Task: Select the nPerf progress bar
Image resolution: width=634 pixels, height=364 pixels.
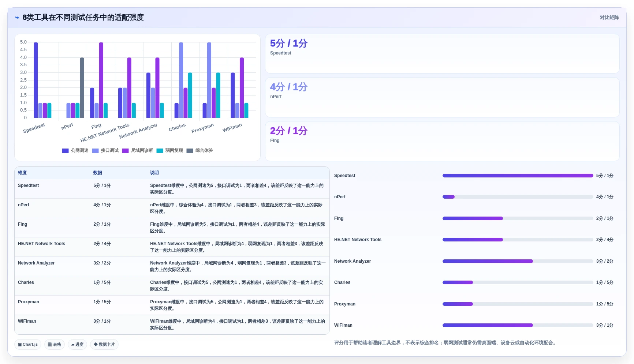Action: click(518, 197)
